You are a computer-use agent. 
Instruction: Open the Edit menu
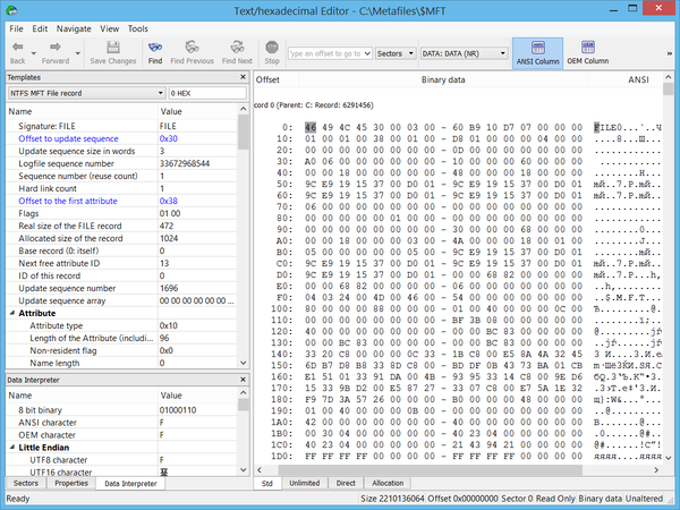(39, 29)
